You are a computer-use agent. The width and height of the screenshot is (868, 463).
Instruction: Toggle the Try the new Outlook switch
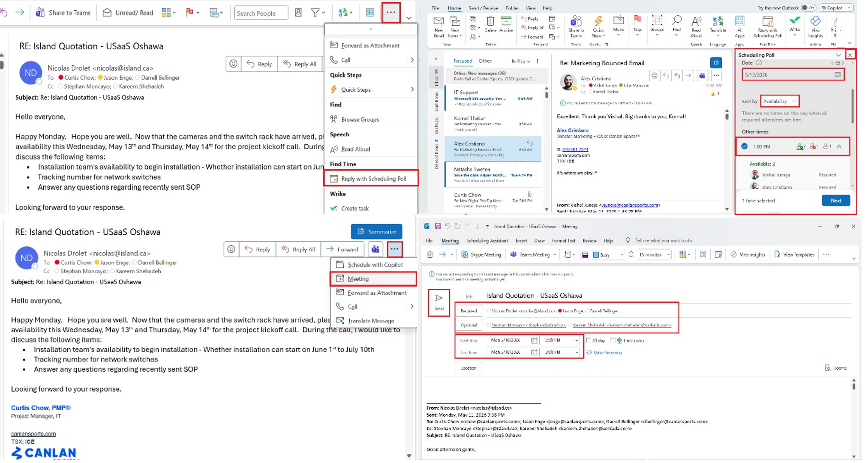808,8
